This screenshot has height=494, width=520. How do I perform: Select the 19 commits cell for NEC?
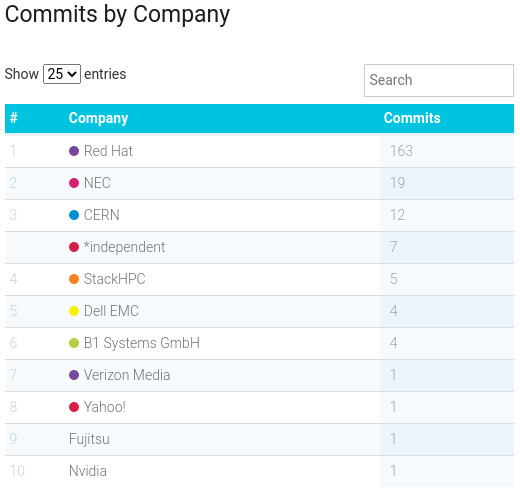pos(447,183)
